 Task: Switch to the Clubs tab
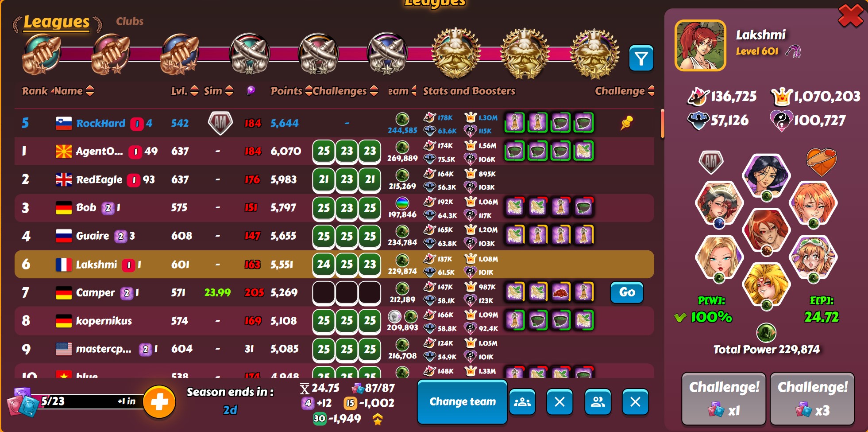point(130,21)
